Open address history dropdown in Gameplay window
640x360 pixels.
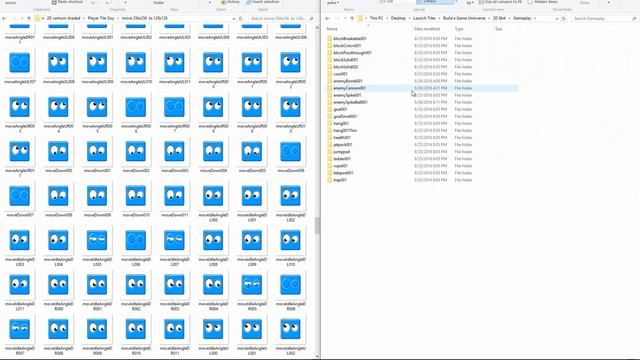[557, 18]
